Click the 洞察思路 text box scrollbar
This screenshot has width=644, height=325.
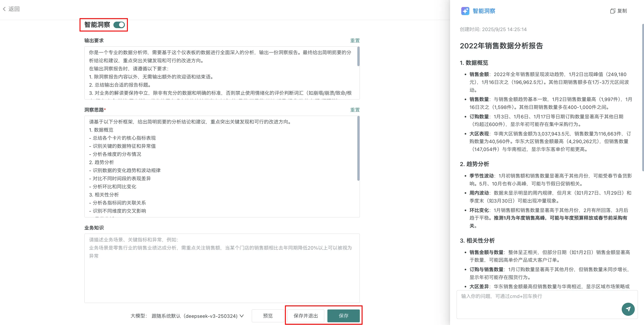click(x=358, y=149)
